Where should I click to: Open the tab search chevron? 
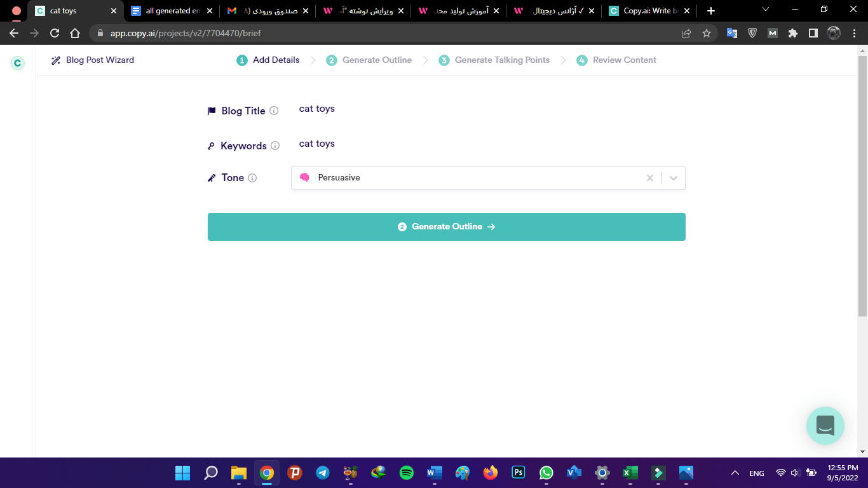[x=765, y=10]
